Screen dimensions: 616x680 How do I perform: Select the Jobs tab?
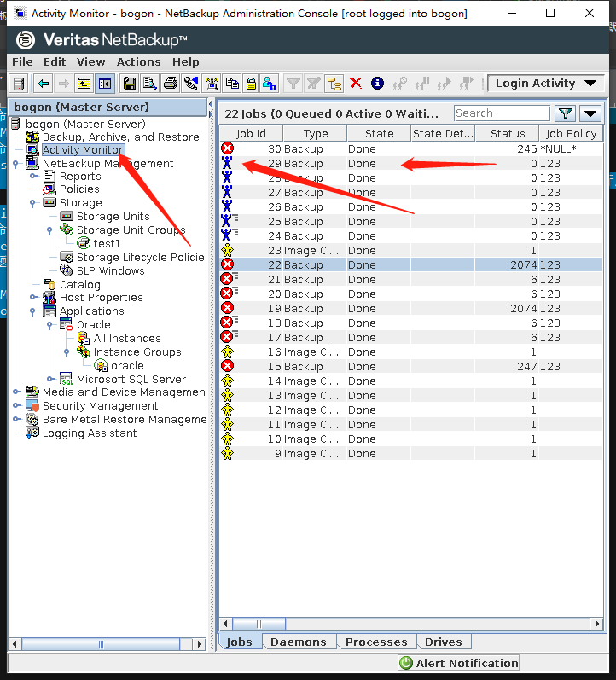pyautogui.click(x=239, y=642)
